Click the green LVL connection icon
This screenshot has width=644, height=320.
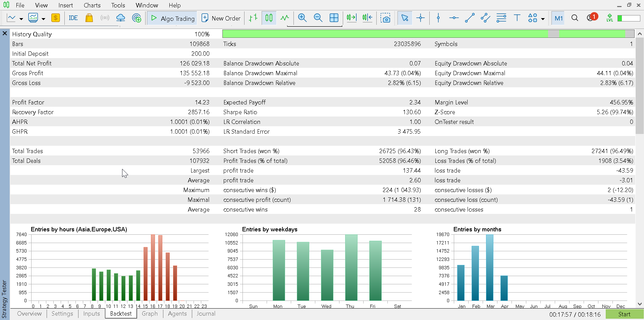click(610, 18)
